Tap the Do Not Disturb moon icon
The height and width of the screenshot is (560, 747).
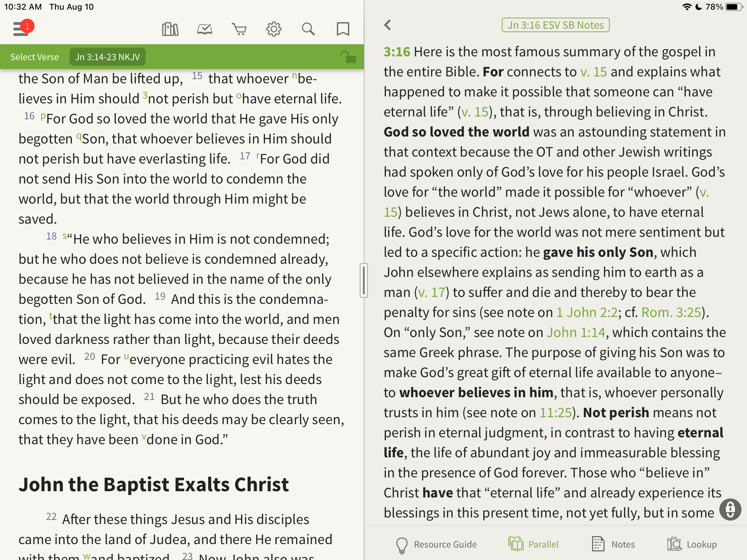click(x=699, y=7)
